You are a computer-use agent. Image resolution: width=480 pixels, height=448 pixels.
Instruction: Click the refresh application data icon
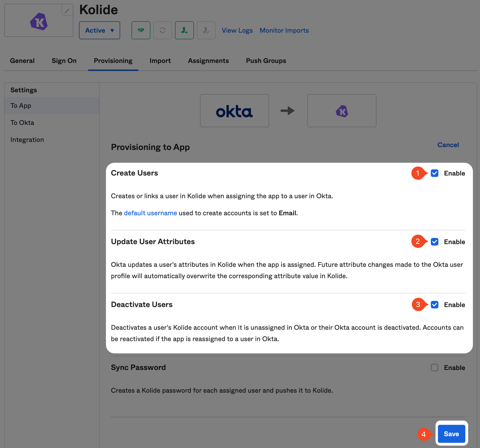point(162,30)
